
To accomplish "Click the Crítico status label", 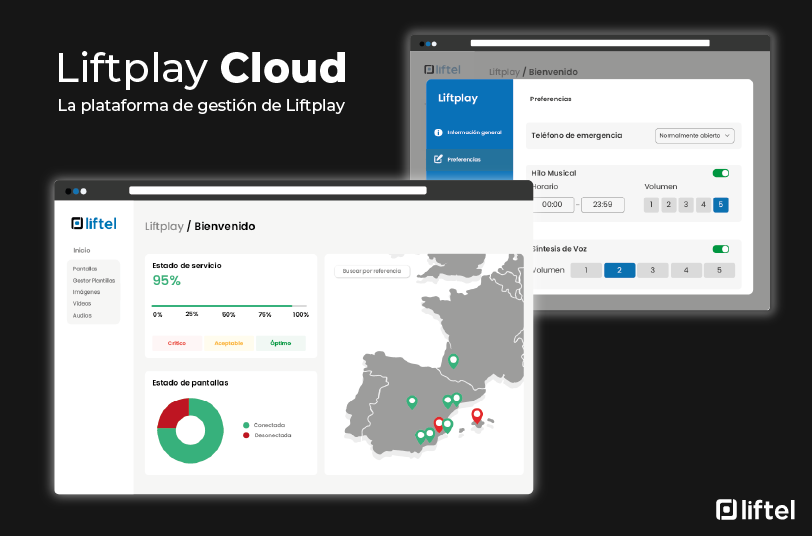I will 177,343.
